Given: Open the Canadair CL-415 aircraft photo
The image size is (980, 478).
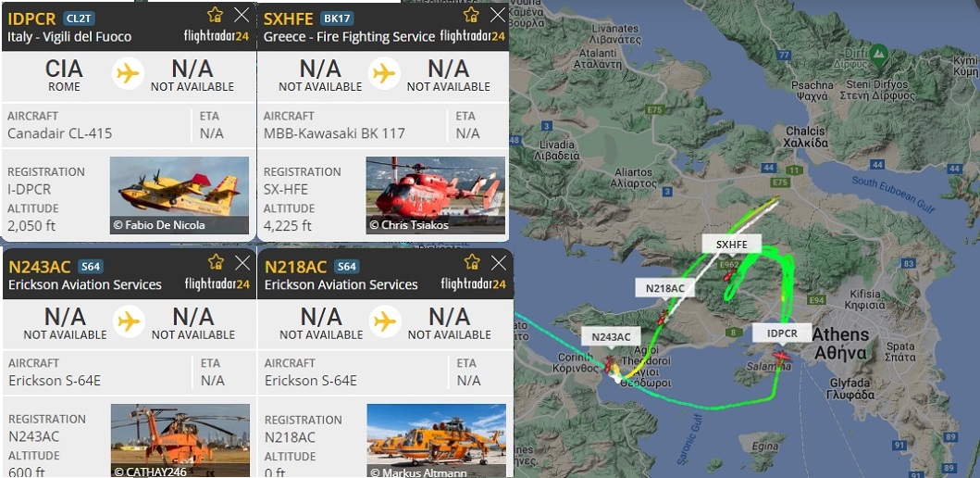Looking at the screenshot, I should click(x=180, y=195).
